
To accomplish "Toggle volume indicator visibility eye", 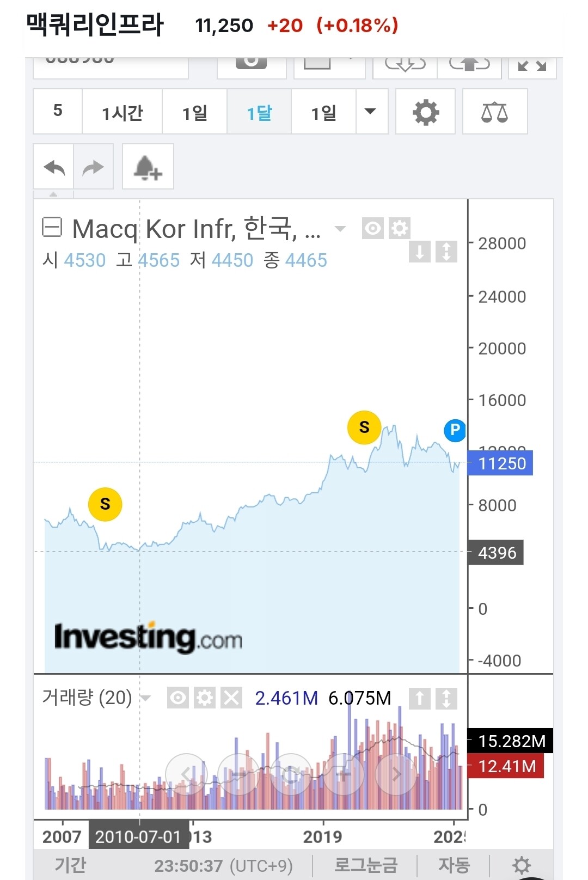I will tap(178, 698).
